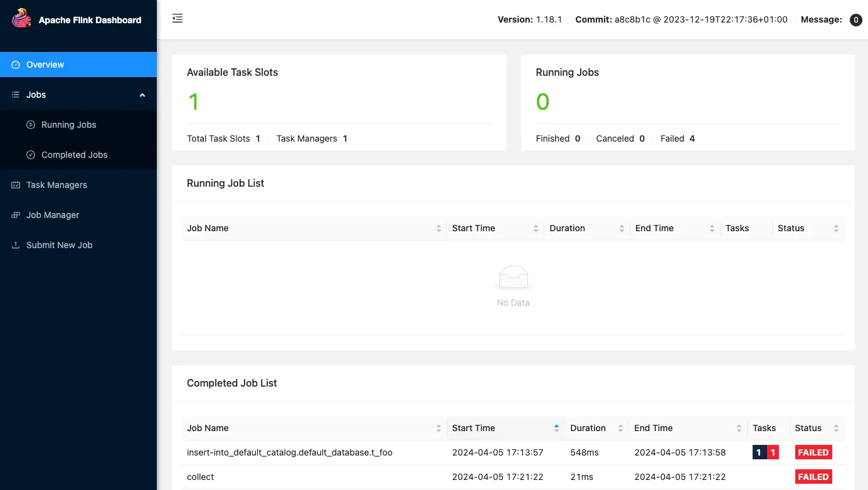This screenshot has width=868, height=490.
Task: Click the Task Managers icon in sidebar
Action: (16, 185)
